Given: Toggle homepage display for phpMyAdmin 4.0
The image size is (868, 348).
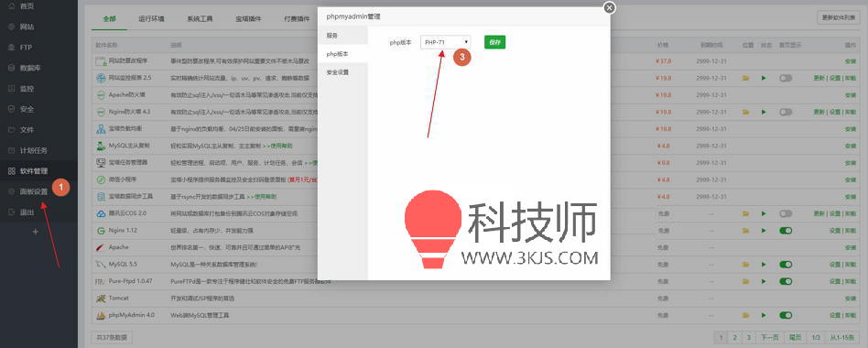Looking at the screenshot, I should (786, 315).
